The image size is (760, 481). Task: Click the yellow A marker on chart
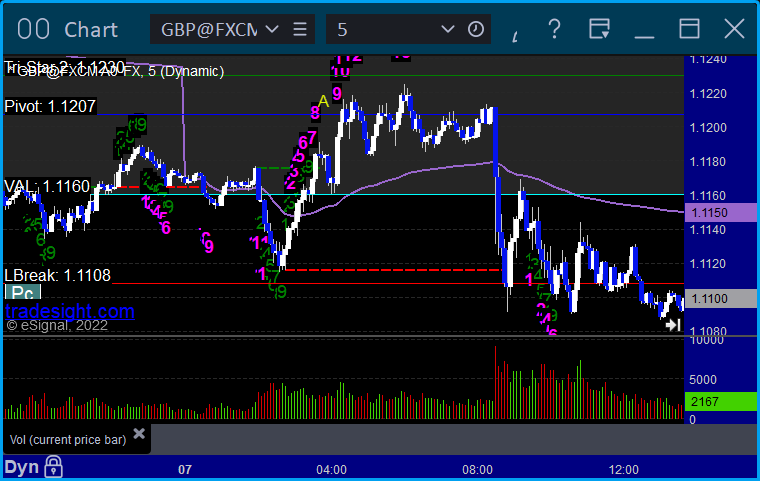click(x=323, y=101)
